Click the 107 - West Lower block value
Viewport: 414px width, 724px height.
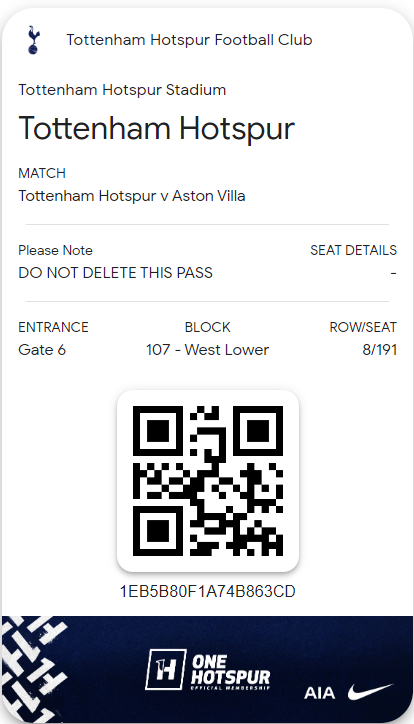(207, 350)
